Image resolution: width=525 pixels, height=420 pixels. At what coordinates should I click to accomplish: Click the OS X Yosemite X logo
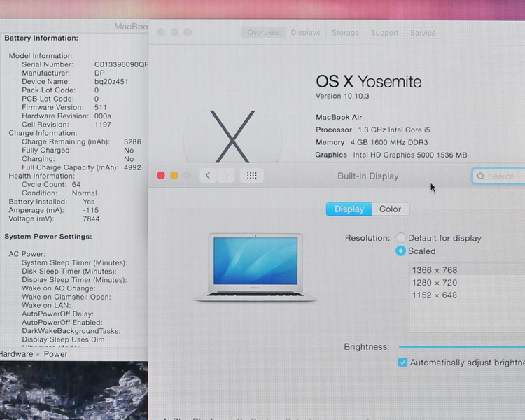(x=232, y=136)
